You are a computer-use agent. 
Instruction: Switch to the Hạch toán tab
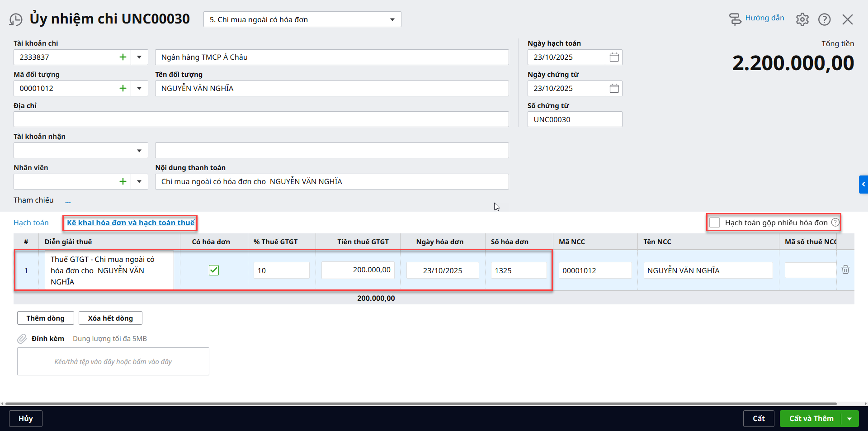[x=31, y=223]
